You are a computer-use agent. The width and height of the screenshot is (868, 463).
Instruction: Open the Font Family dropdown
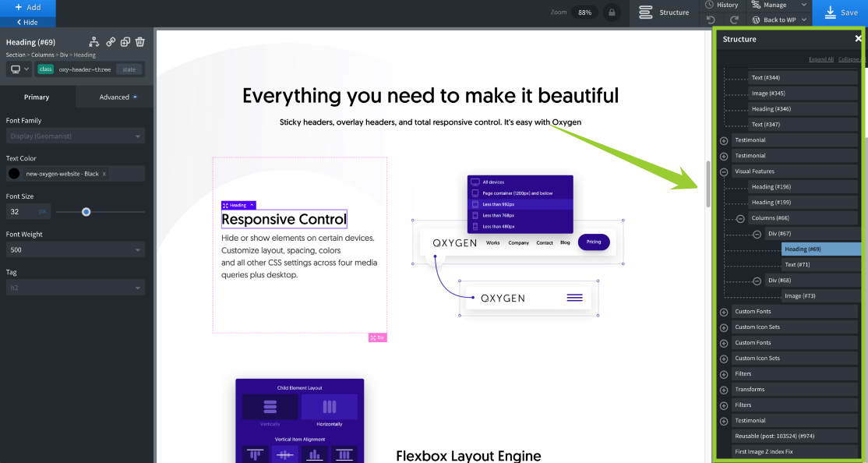pos(76,136)
